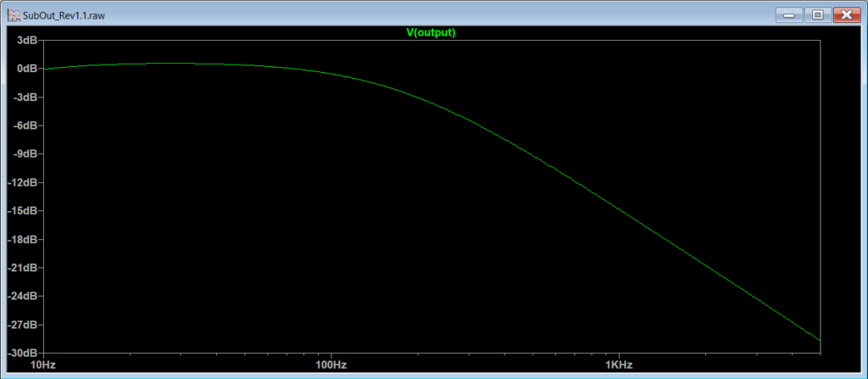Click the 100Hz frequency axis label

tap(331, 365)
